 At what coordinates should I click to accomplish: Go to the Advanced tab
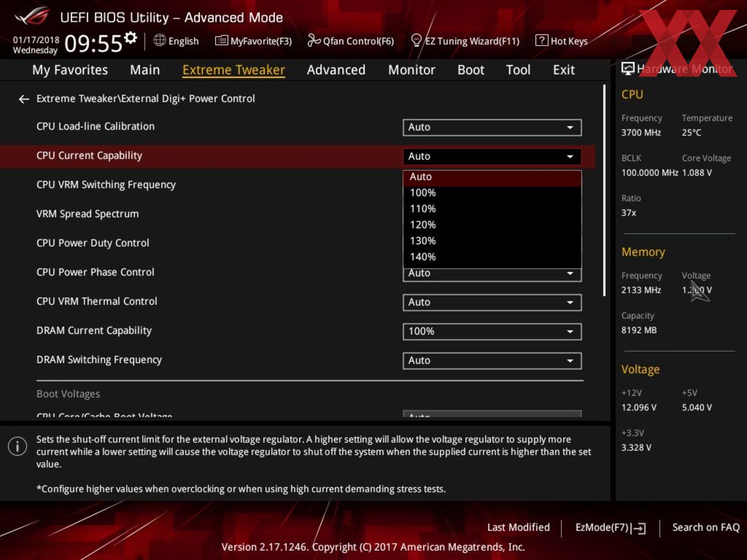[336, 70]
